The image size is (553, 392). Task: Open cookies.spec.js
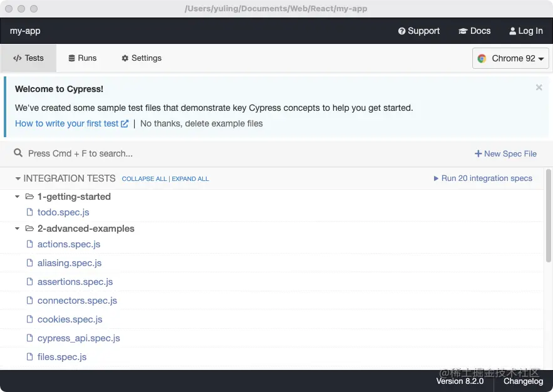[70, 319]
